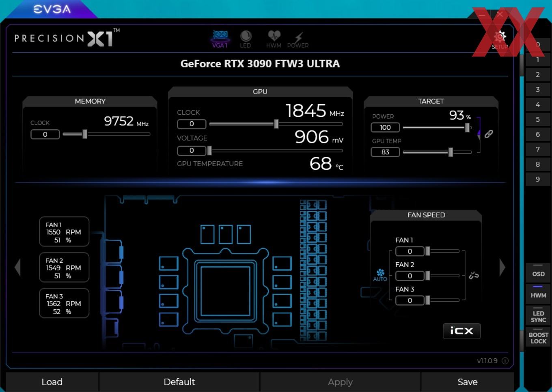This screenshot has width=552, height=392.
Task: Enable AUTO fan control
Action: click(x=380, y=275)
